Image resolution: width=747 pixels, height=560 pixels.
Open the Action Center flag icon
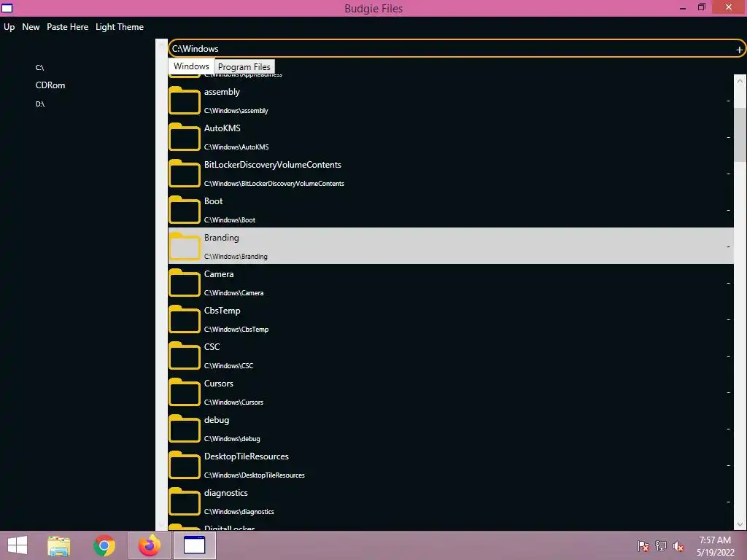click(643, 546)
